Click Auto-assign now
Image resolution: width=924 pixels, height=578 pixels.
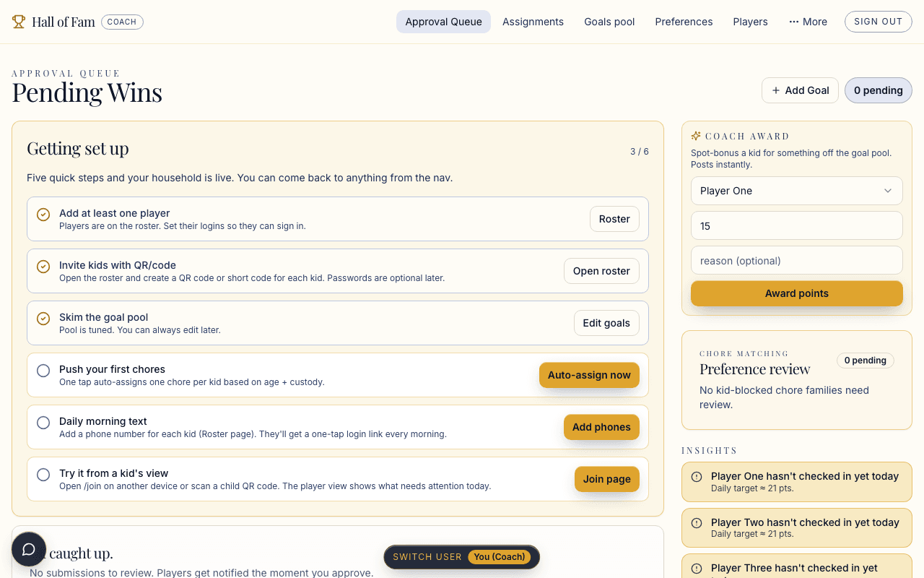(x=589, y=375)
